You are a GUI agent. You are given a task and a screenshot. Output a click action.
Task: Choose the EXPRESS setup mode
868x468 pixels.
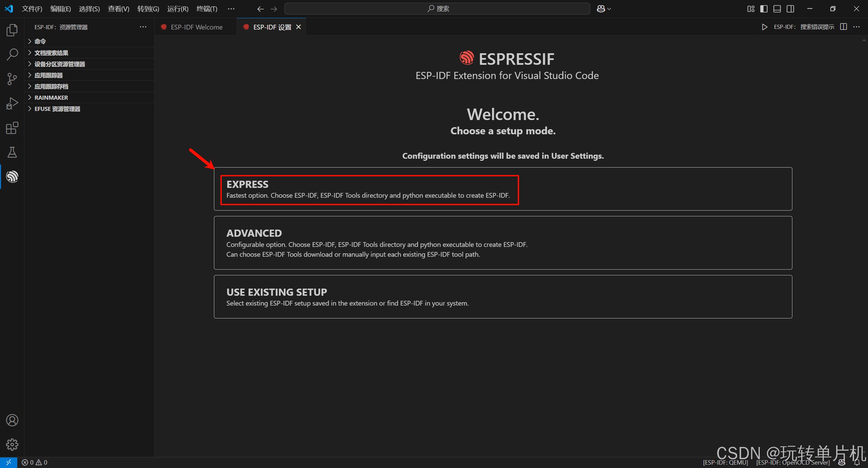click(369, 189)
